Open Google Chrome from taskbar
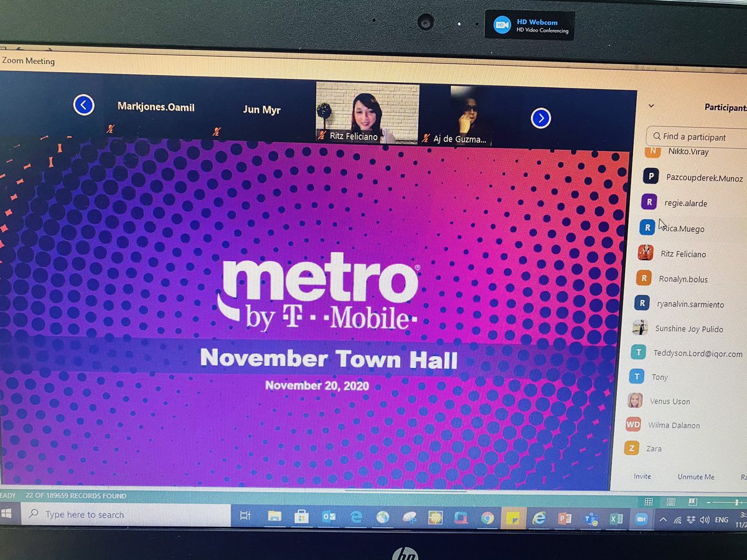 pos(487,518)
